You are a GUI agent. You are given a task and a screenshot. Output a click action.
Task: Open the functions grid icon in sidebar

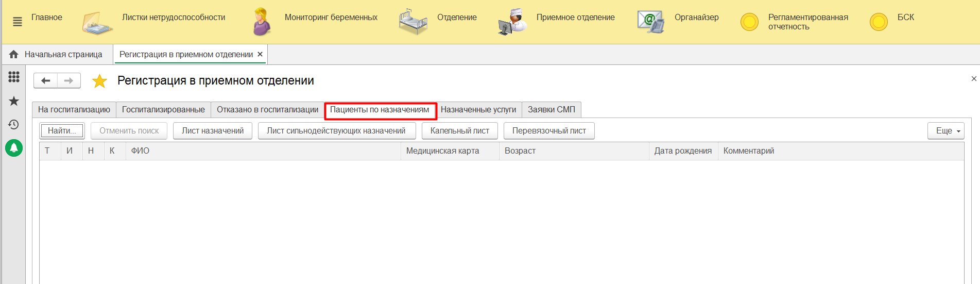[14, 77]
